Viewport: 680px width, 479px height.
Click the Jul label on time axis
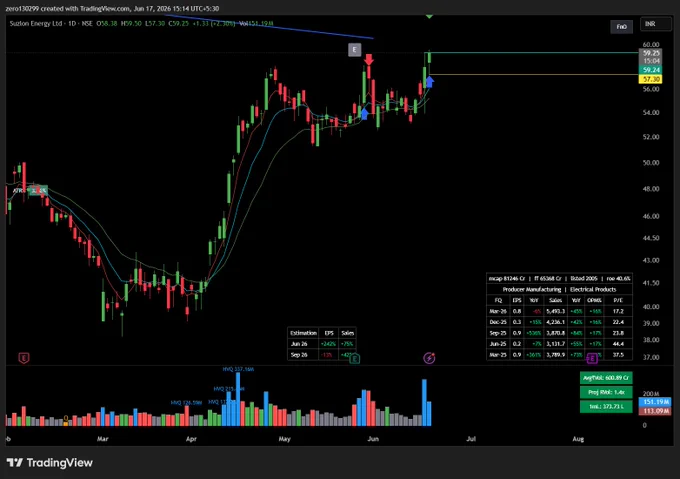coord(471,439)
